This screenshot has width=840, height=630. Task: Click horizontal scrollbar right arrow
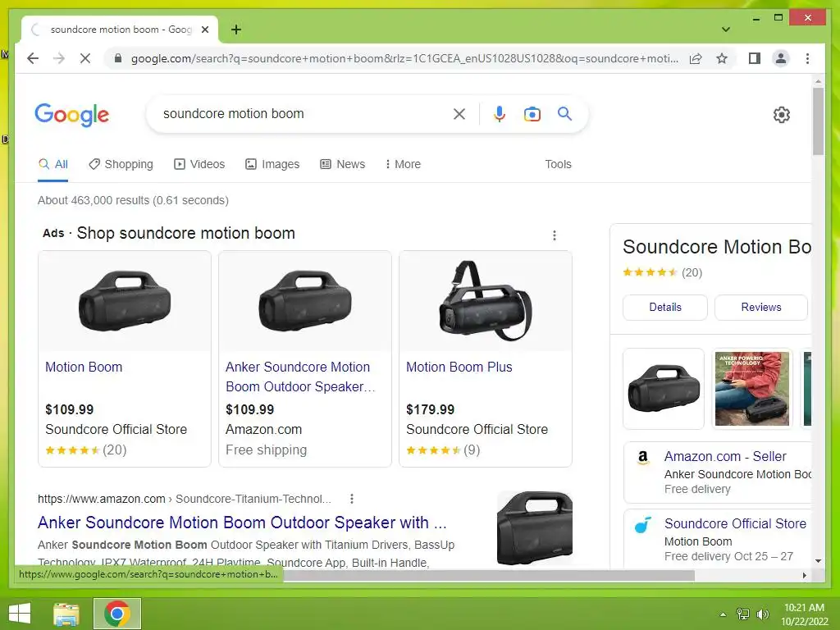click(804, 575)
